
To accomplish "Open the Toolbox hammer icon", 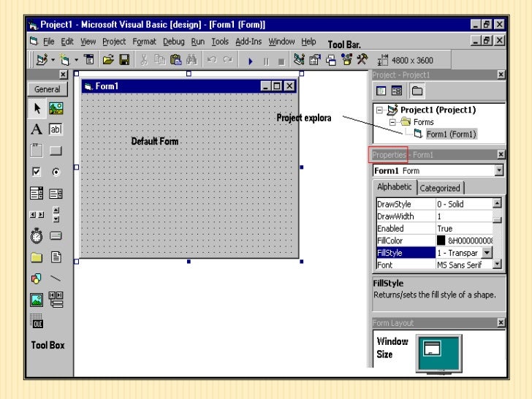I will (362, 59).
